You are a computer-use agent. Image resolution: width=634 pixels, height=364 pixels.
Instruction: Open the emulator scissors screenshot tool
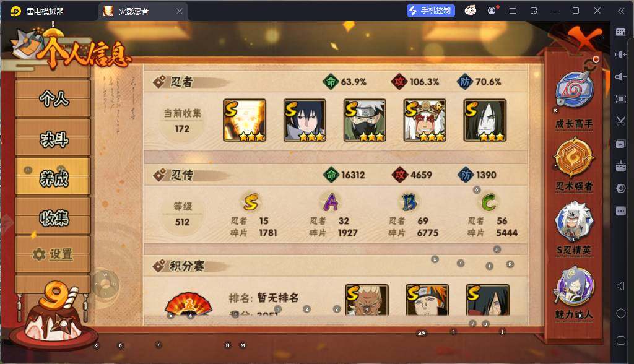tap(620, 121)
